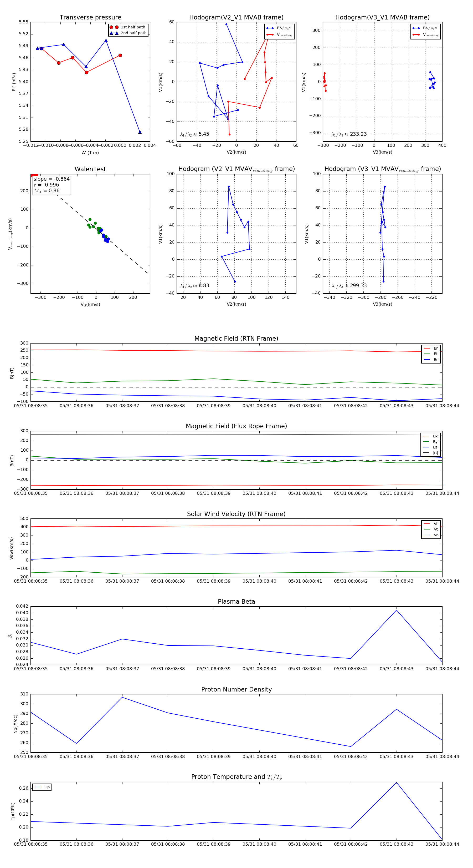Click the Proton Number Density peak near 08:08:37
This screenshot has width=473, height=868.
tap(122, 698)
